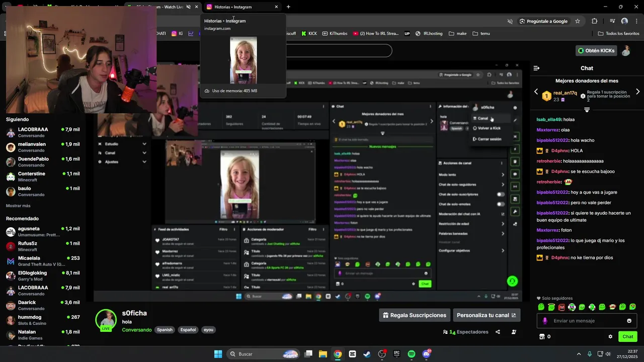Open Chrome media controls icon

point(612,21)
